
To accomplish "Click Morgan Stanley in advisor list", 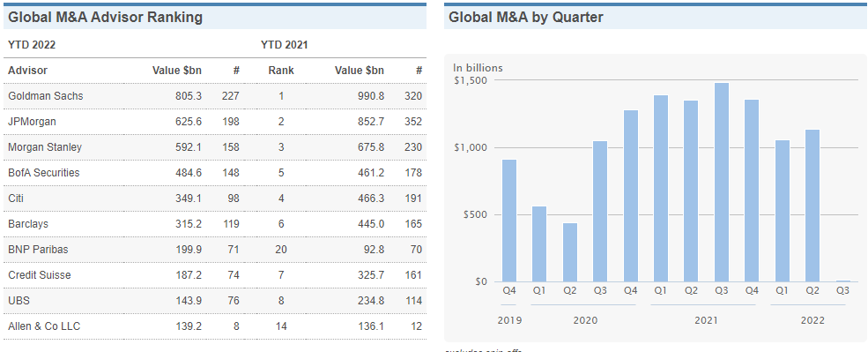I will [45, 147].
